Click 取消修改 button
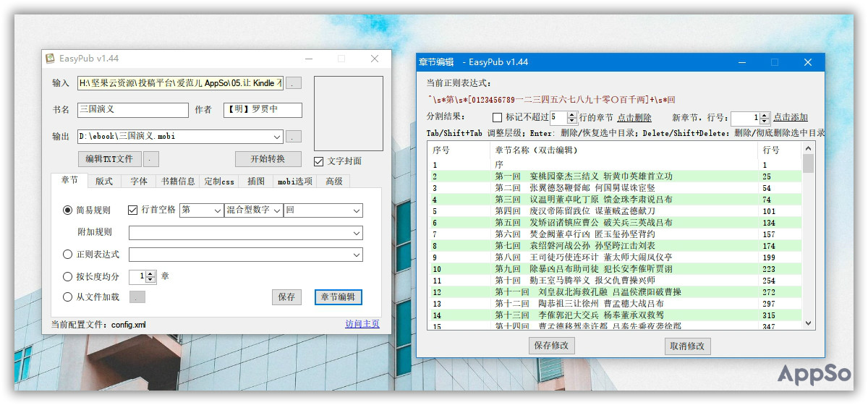 pyautogui.click(x=688, y=346)
